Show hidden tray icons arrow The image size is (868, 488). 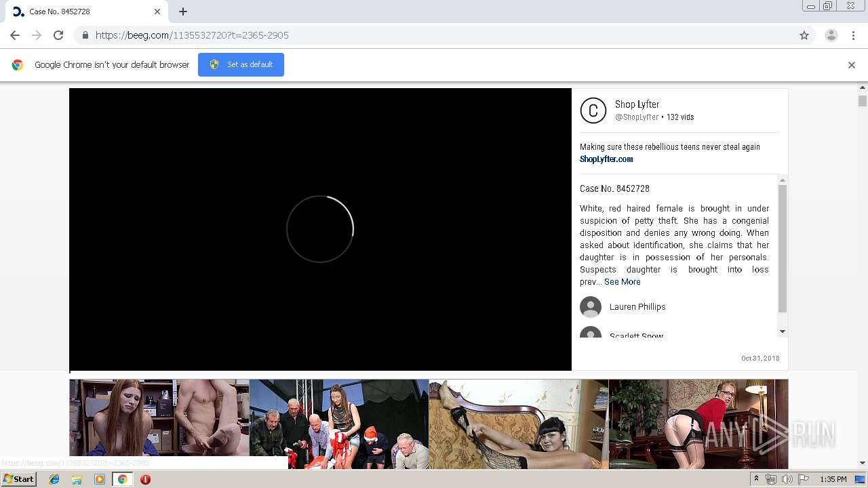pos(756,479)
